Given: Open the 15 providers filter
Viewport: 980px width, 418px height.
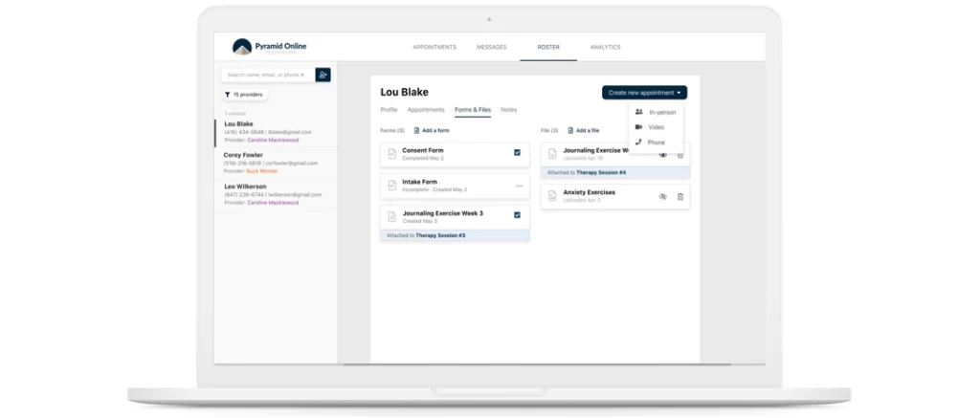Looking at the screenshot, I should pyautogui.click(x=244, y=95).
